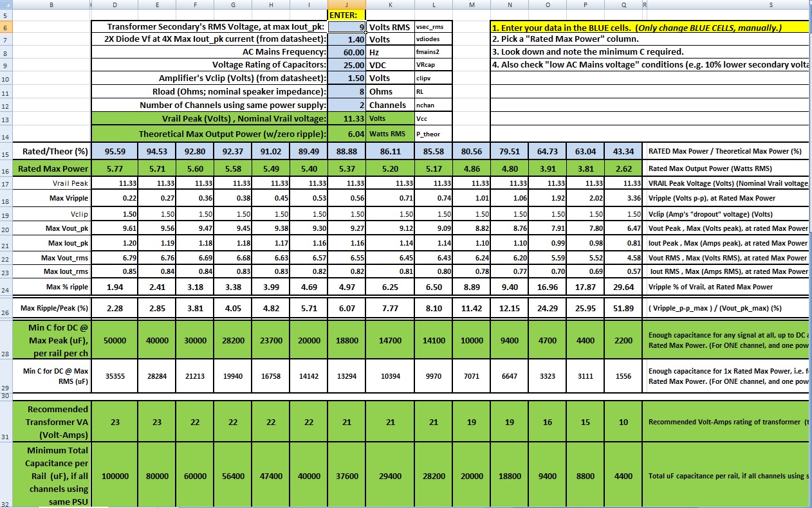Click the 'vsec_rms' name cell
Viewport: 812px width, 508px height.
pyautogui.click(x=432, y=27)
